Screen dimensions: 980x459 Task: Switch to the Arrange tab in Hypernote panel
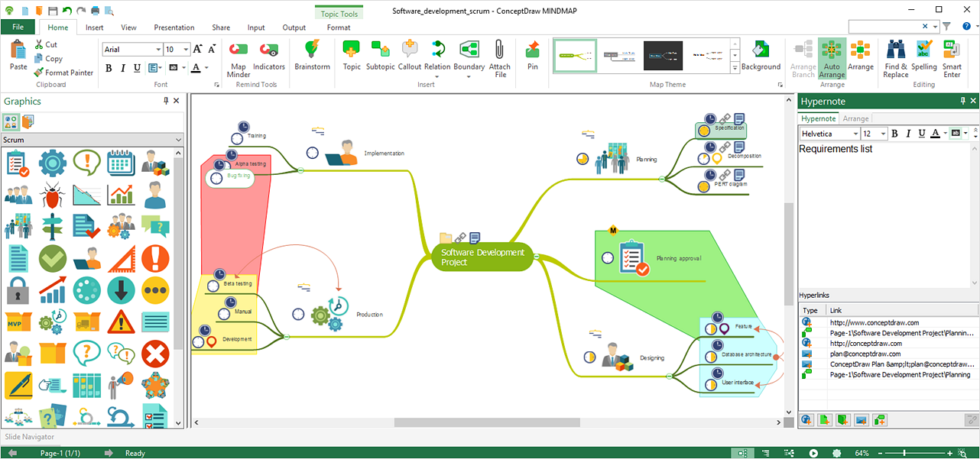pyautogui.click(x=855, y=118)
